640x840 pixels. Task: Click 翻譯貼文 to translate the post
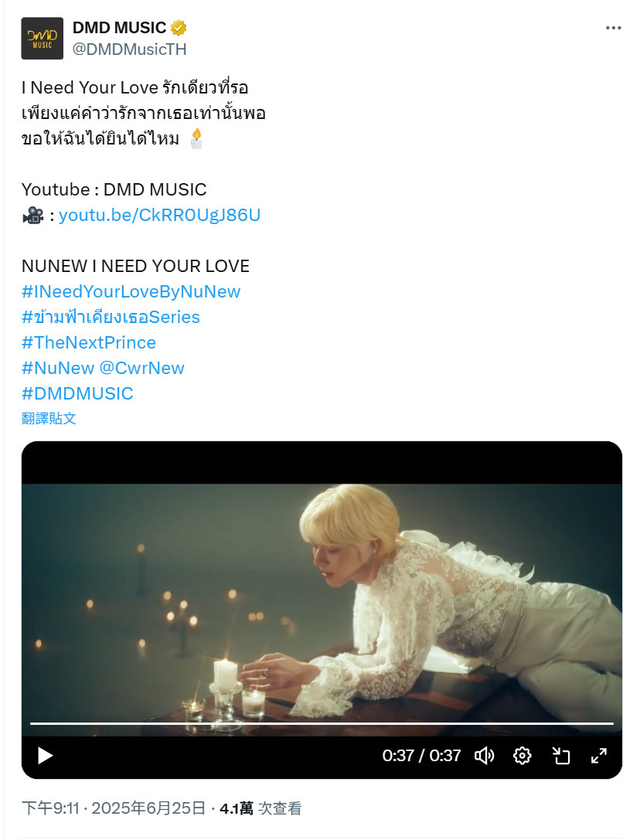[x=49, y=418]
